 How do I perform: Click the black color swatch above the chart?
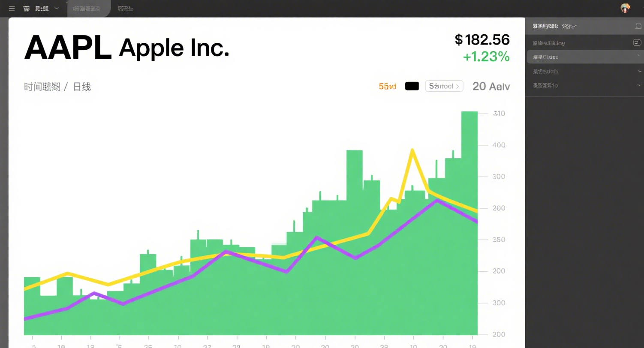(412, 86)
